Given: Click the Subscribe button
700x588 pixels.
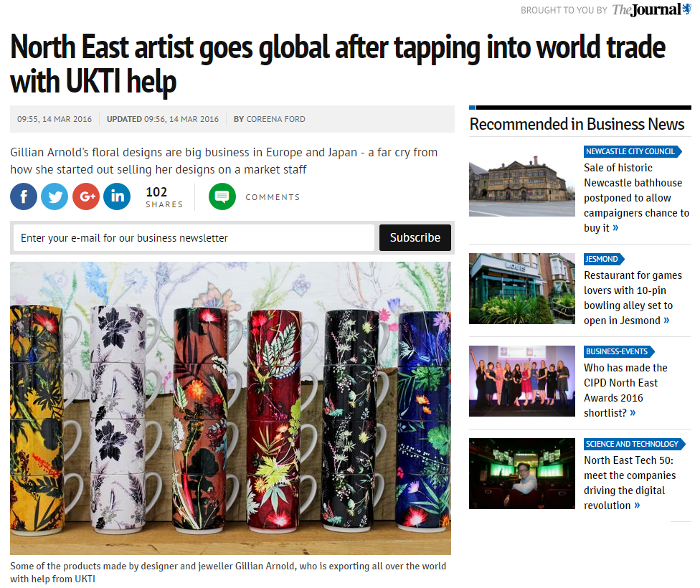Looking at the screenshot, I should click(415, 237).
